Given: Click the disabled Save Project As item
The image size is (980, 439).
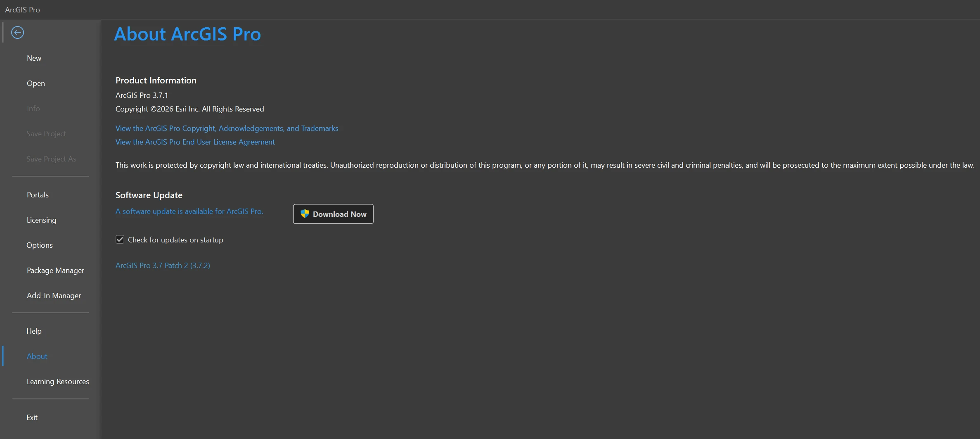Looking at the screenshot, I should point(51,159).
